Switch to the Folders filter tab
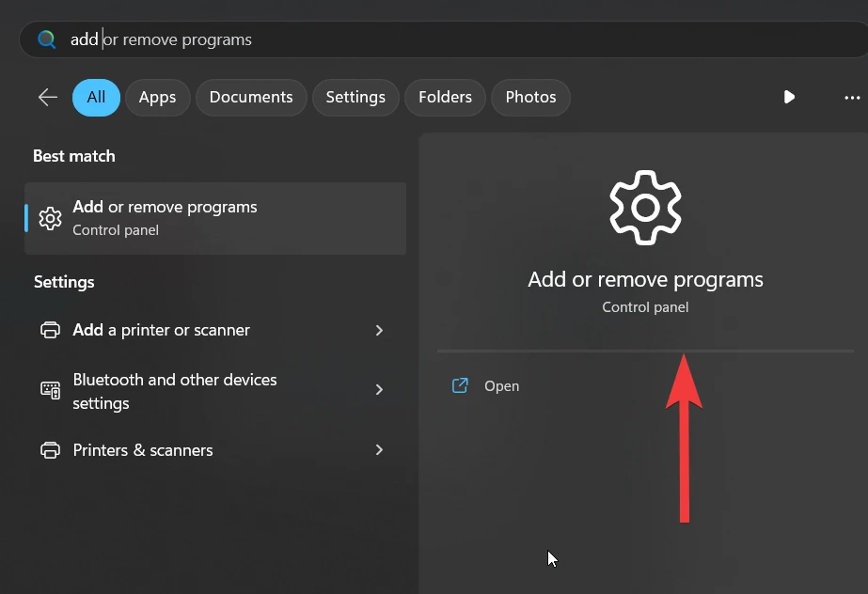Image resolution: width=868 pixels, height=594 pixels. (x=445, y=98)
